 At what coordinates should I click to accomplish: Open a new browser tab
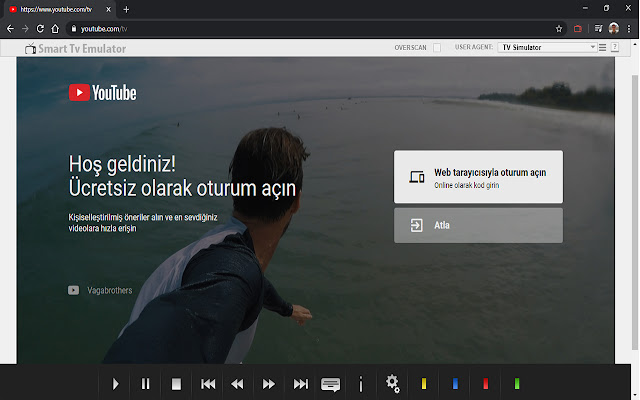pyautogui.click(x=126, y=9)
